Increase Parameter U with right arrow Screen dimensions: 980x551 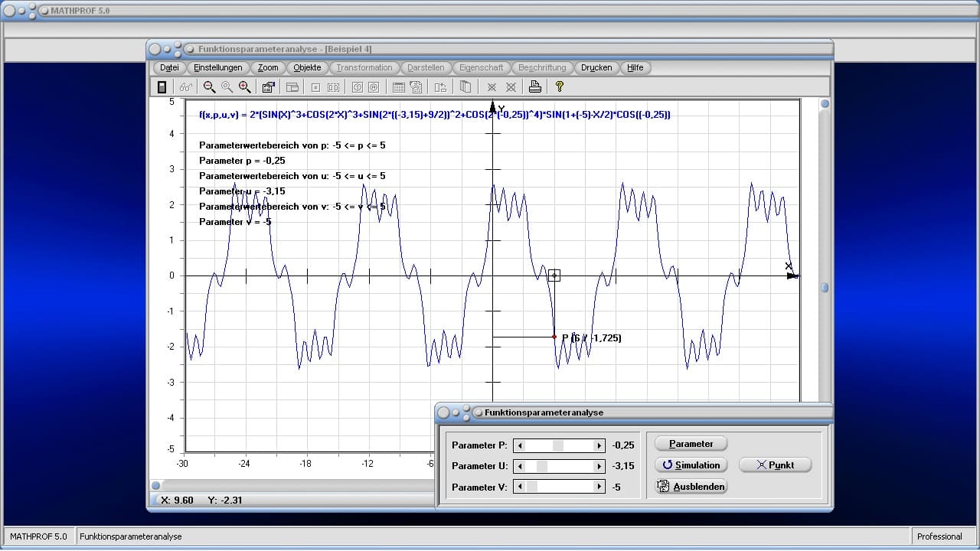pyautogui.click(x=599, y=466)
